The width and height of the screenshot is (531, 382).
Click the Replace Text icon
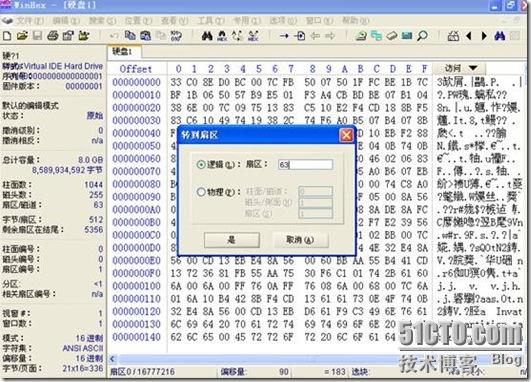pyautogui.click(x=237, y=36)
